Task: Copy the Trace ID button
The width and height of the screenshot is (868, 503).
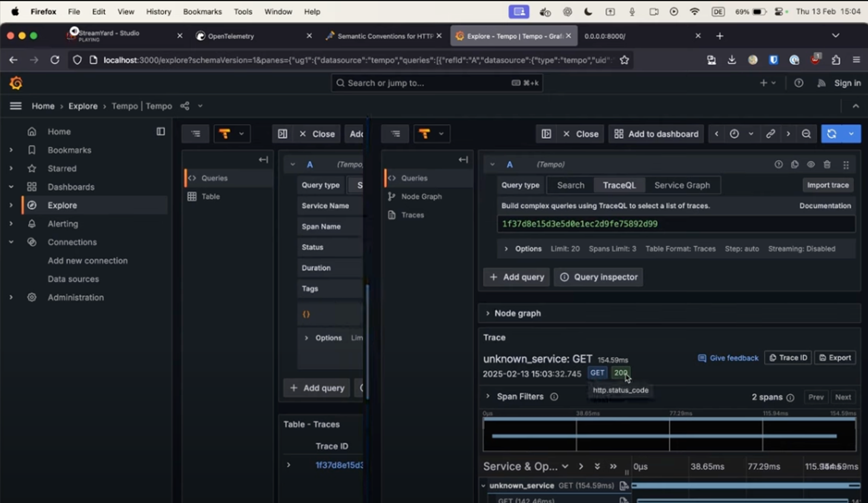Action: [788, 358]
